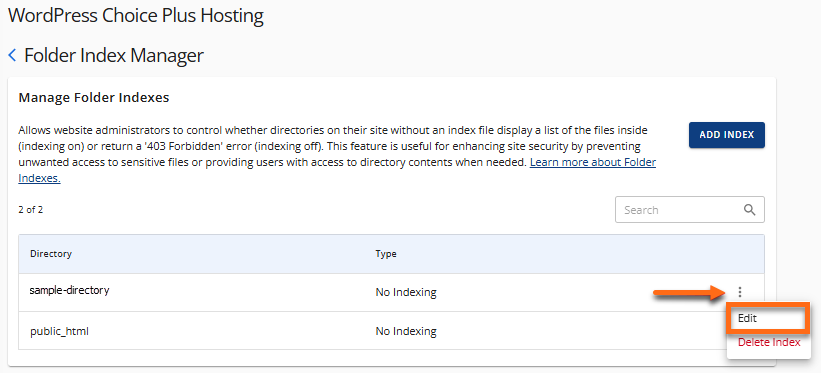This screenshot has width=821, height=373.
Task: Click No Indexing type for public_html
Action: point(406,332)
